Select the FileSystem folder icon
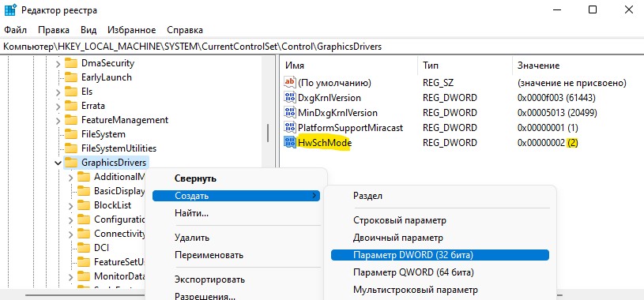Viewport: 644px width, 300px height. point(71,134)
